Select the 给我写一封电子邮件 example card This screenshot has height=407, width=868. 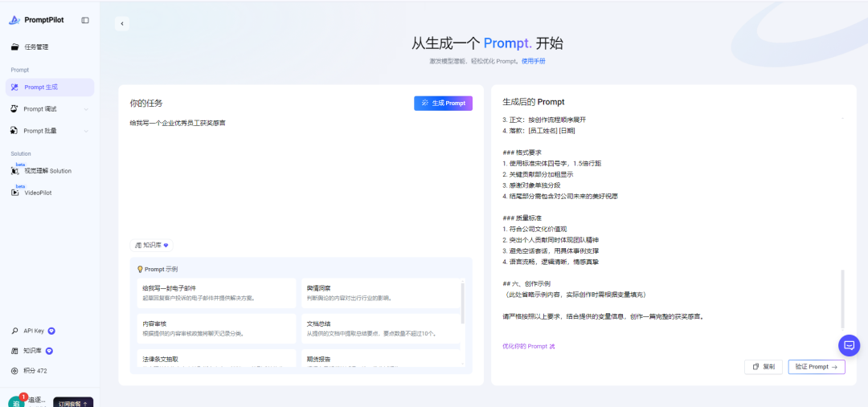tap(216, 293)
